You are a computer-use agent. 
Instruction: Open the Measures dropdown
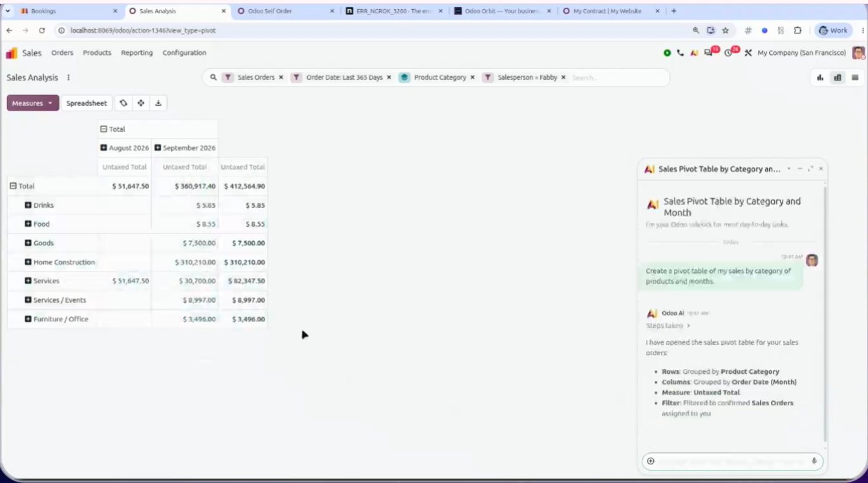(x=32, y=103)
